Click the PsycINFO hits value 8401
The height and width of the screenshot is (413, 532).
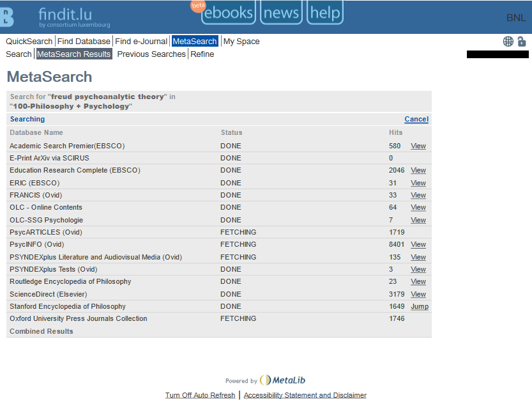pyautogui.click(x=397, y=244)
